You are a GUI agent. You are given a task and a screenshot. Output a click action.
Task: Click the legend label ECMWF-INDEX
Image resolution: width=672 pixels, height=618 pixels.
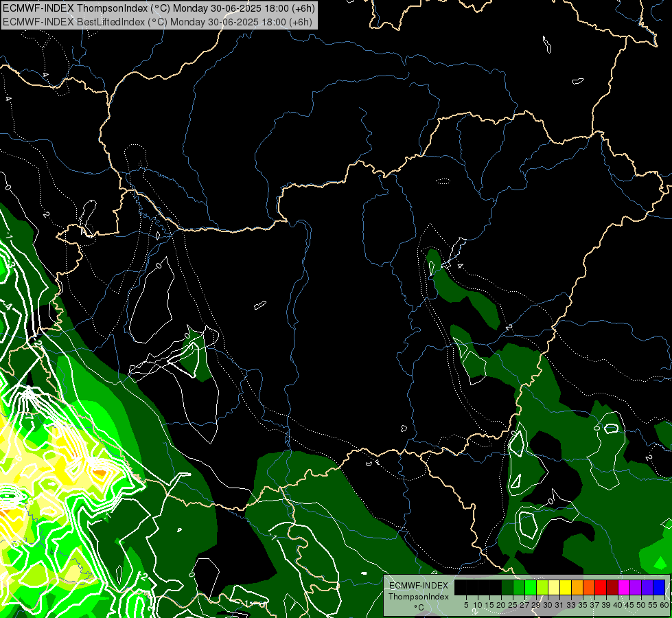(419, 586)
